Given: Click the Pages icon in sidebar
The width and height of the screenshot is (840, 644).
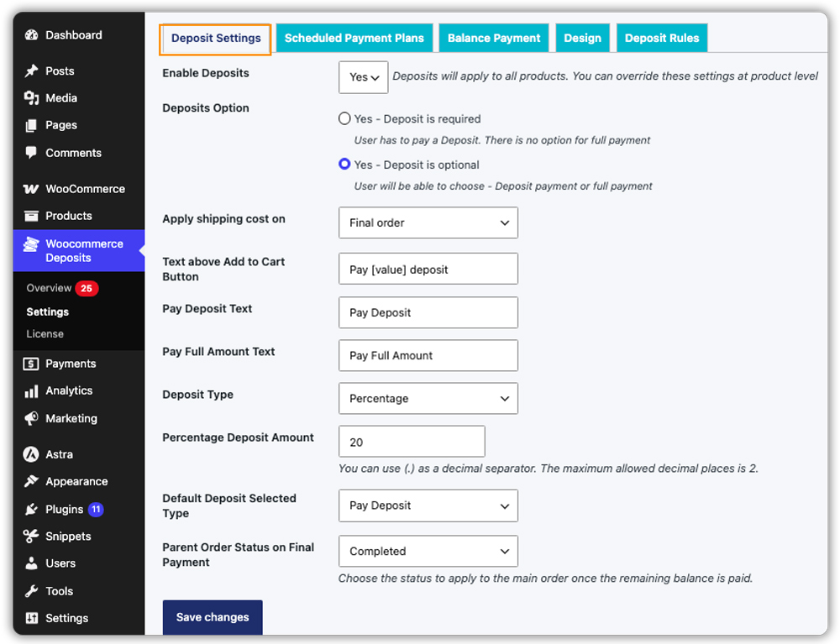Looking at the screenshot, I should click(31, 125).
